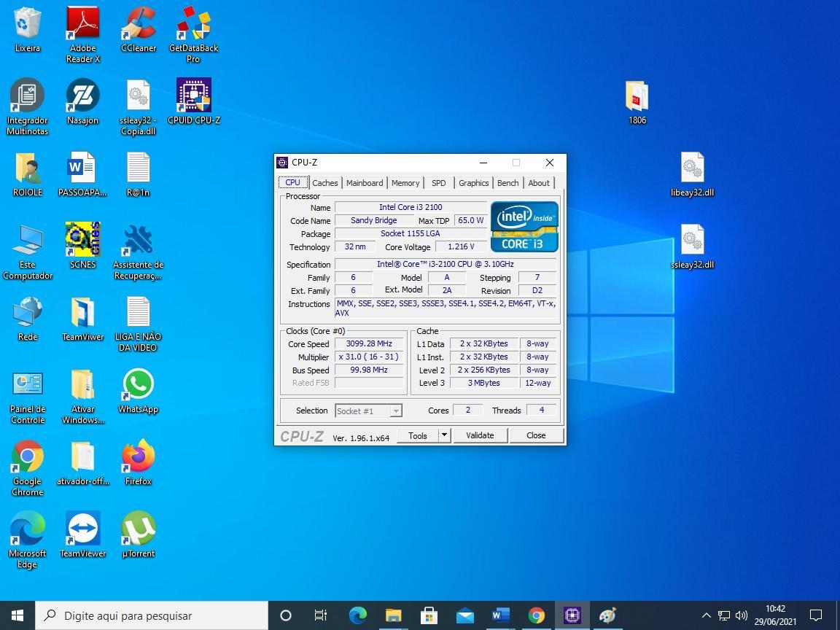This screenshot has height=630, width=840.
Task: Show hidden system tray icons
Action: (x=706, y=615)
